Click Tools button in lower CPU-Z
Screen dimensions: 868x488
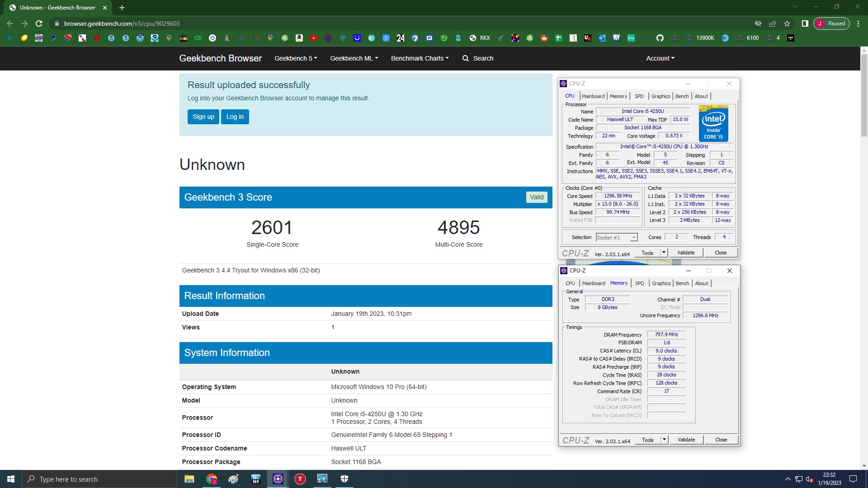[648, 440]
